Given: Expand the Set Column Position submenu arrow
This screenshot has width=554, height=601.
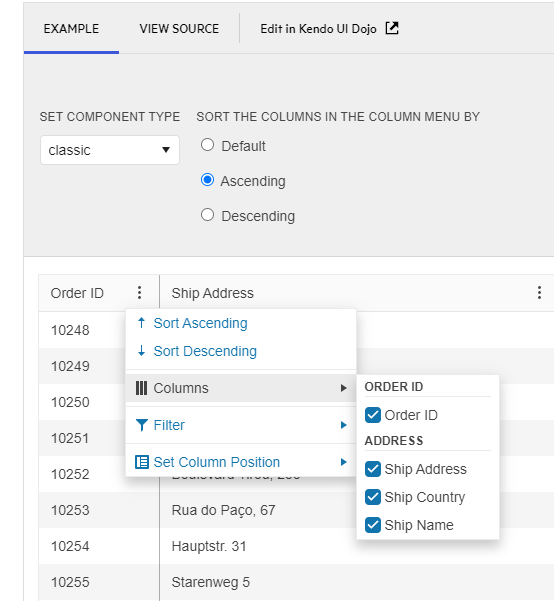Looking at the screenshot, I should pos(344,462).
